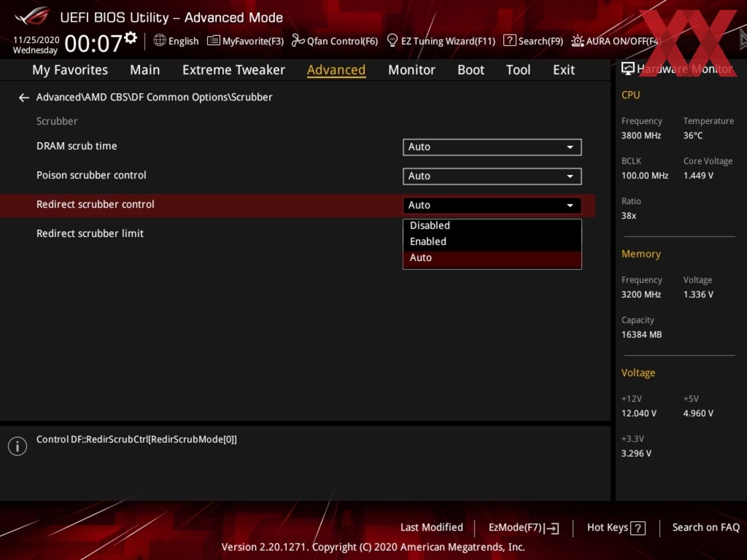
Task: Click the EZ Tuning Wizard bulb icon
Action: click(392, 40)
